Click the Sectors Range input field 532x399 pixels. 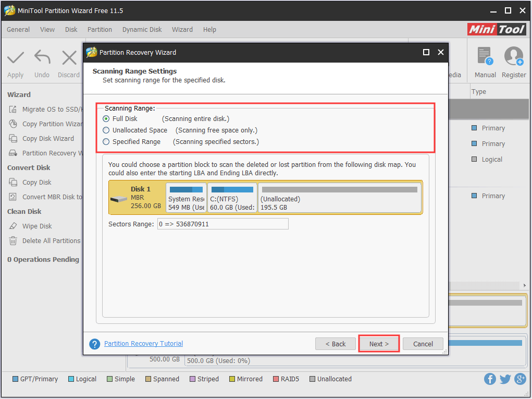coord(223,224)
